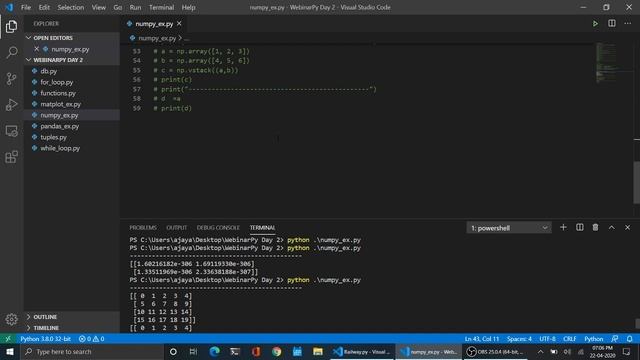Open the Remote Explorer view
Image resolution: width=640 pixels, height=360 pixels.
pos(11,131)
